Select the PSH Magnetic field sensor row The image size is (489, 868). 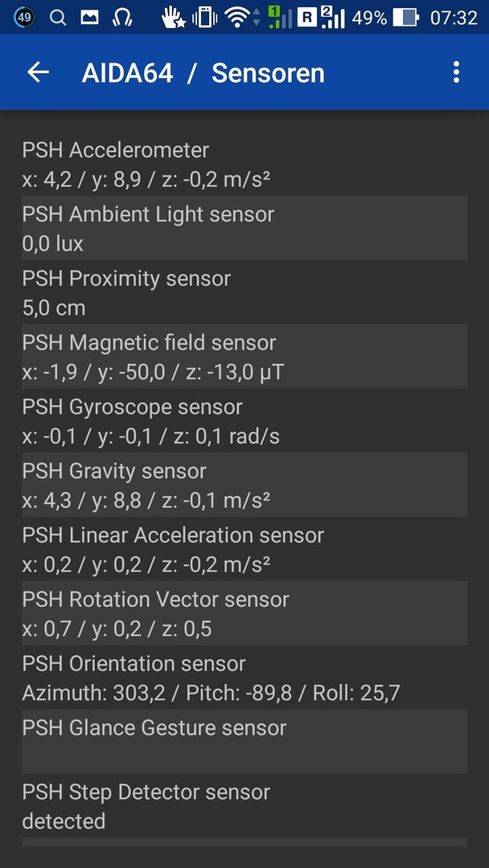tap(244, 357)
